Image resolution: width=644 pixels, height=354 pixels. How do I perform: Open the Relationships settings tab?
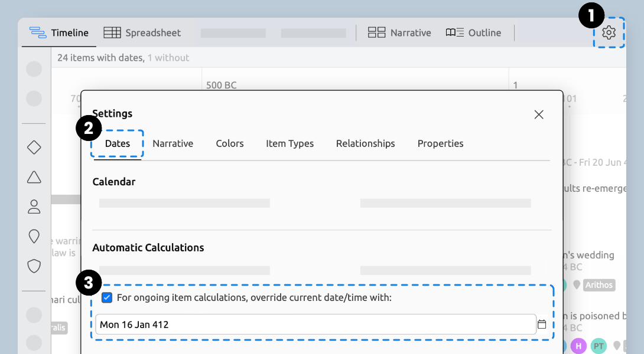pyautogui.click(x=365, y=143)
